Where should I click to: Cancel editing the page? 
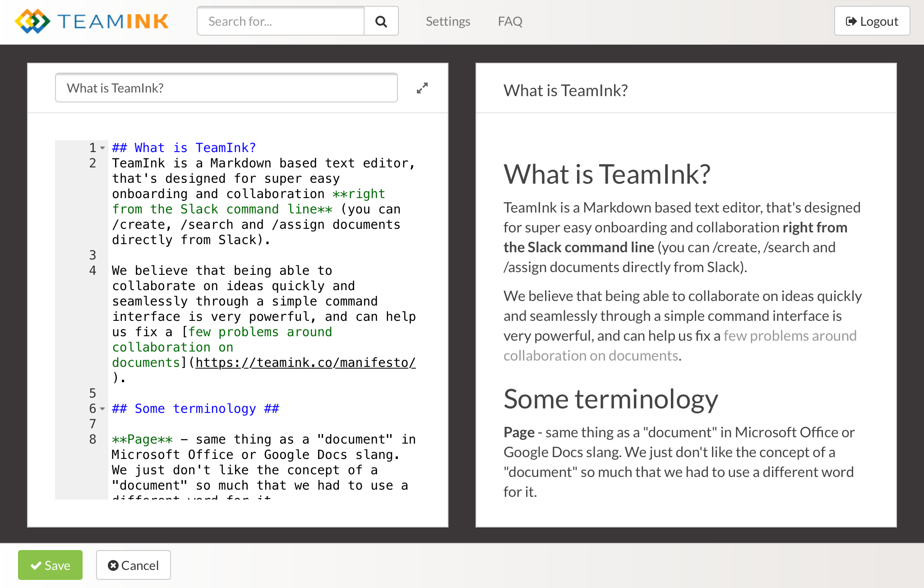click(133, 565)
